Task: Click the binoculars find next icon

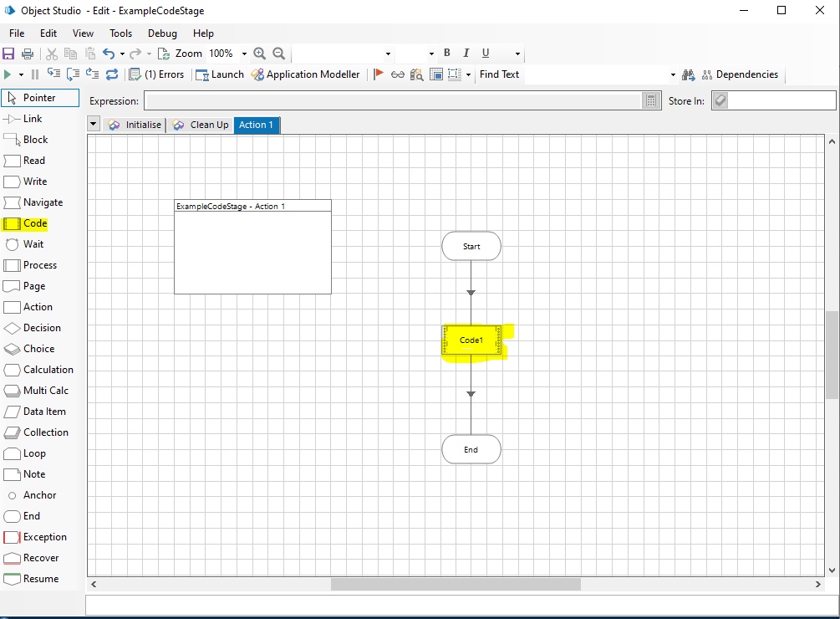Action: (689, 74)
